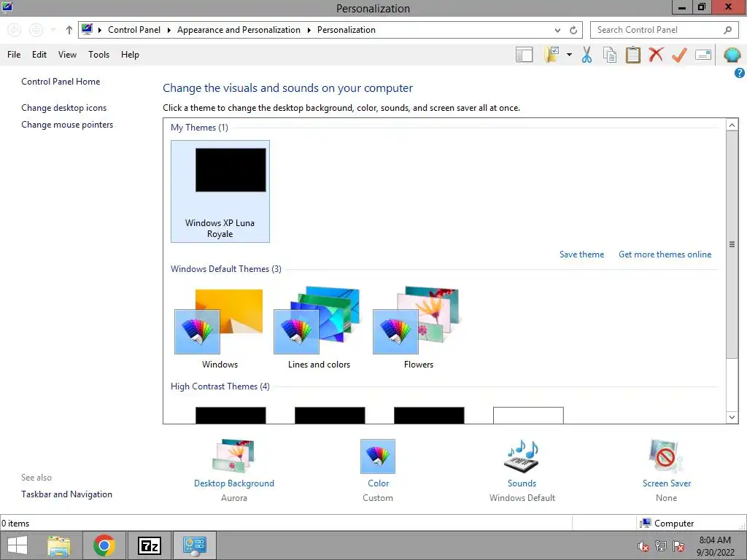Click the orange checkmark Properties icon
Viewport: 747px width, 560px height.
[x=679, y=55]
